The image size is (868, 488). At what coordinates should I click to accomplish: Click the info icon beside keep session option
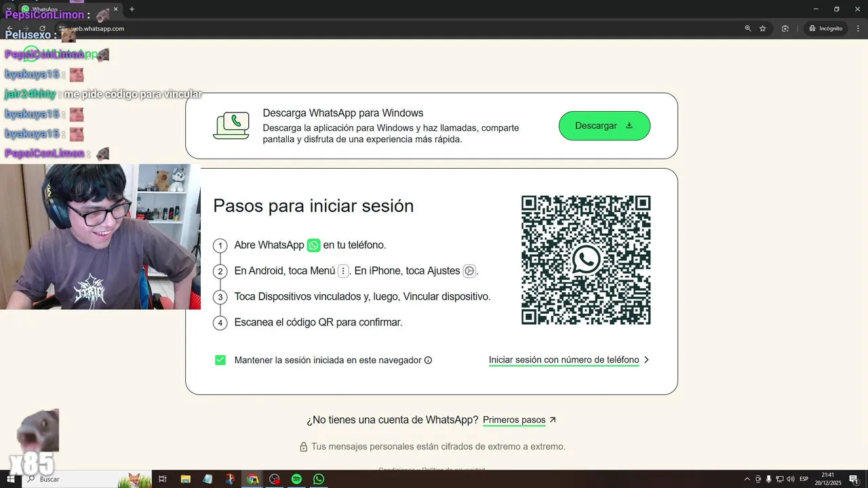pyautogui.click(x=428, y=361)
